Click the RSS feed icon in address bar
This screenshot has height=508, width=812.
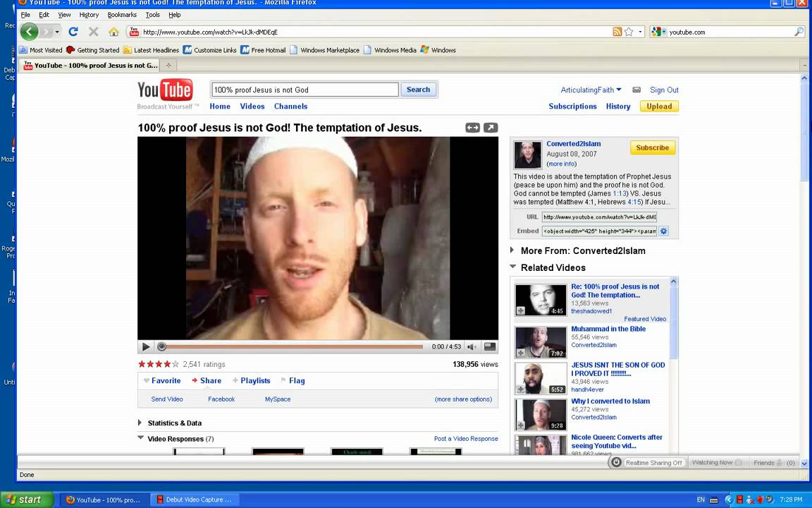[617, 32]
